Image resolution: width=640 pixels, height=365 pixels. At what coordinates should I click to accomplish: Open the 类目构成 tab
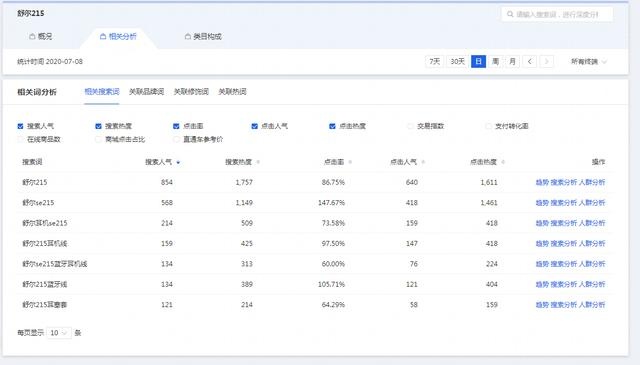(203, 36)
